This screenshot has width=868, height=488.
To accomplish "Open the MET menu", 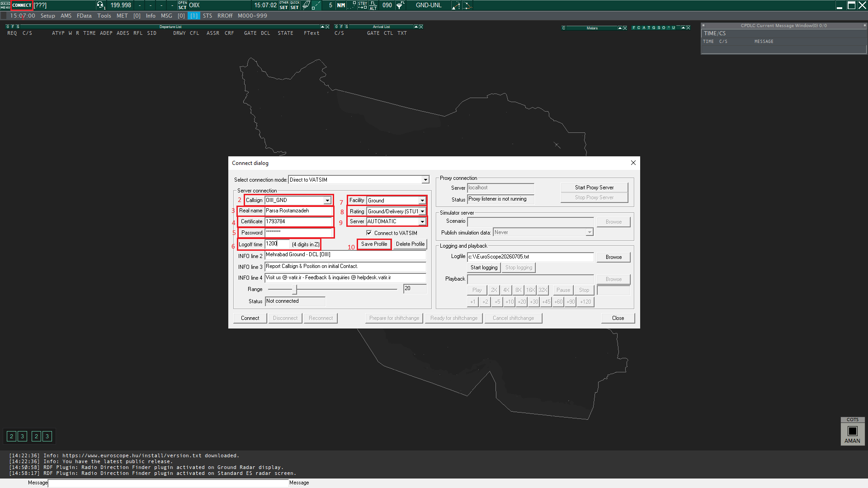I will (122, 16).
